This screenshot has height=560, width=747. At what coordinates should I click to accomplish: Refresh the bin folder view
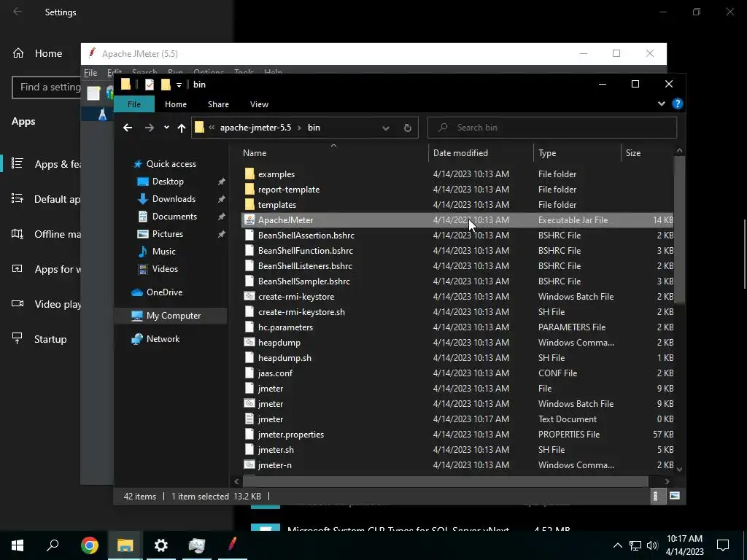407,128
